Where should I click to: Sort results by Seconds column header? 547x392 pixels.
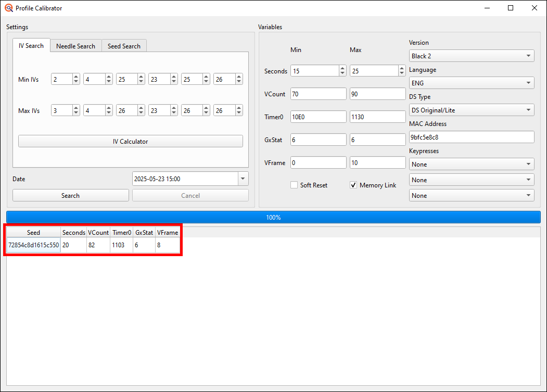pyautogui.click(x=73, y=233)
